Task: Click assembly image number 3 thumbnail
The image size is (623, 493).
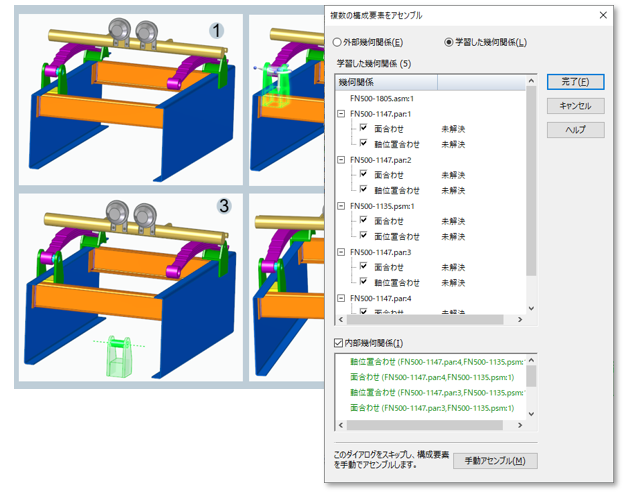Action: [131, 288]
